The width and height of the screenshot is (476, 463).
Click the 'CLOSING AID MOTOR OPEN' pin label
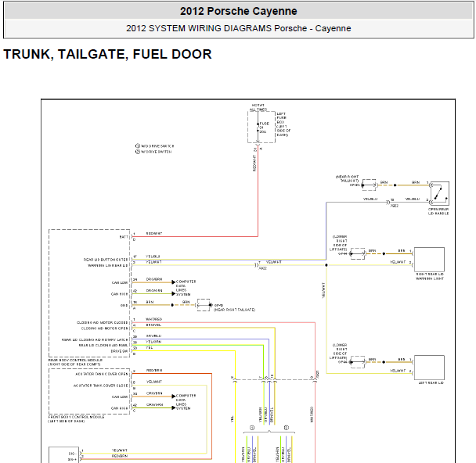click(x=104, y=328)
